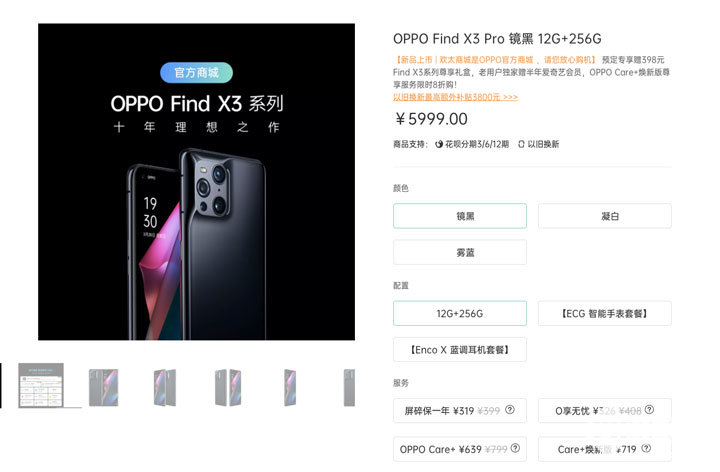Click the 以旧换新 trade-in icon
720x472 pixels.
click(x=521, y=144)
